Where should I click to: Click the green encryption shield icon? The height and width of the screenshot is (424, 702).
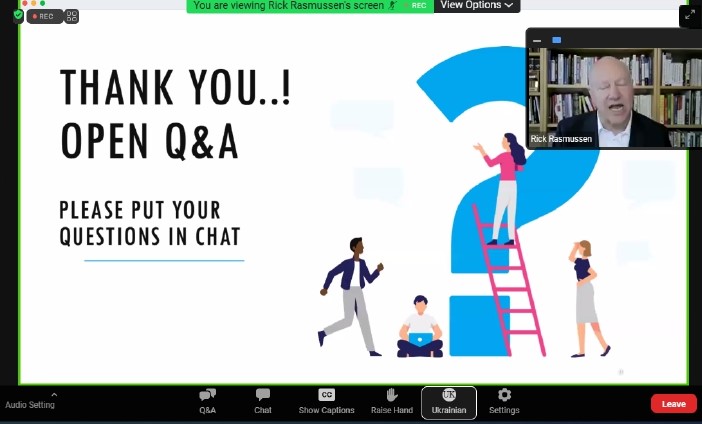(x=18, y=16)
